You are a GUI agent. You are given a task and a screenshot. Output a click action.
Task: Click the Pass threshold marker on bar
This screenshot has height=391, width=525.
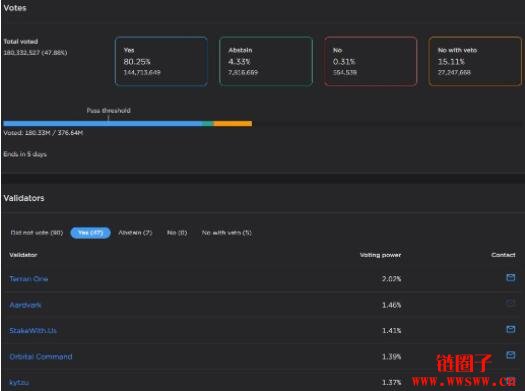tap(108, 119)
